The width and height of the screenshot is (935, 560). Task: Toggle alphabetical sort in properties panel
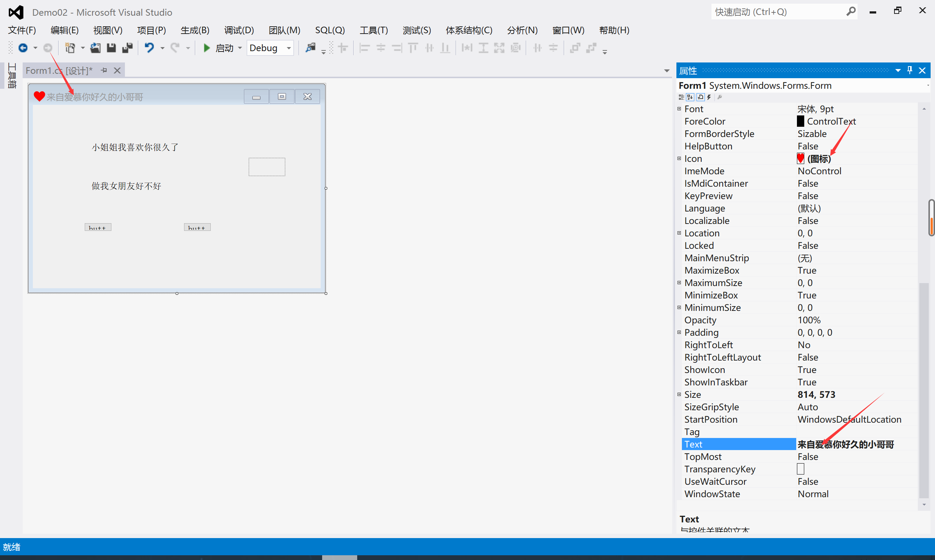(x=690, y=97)
